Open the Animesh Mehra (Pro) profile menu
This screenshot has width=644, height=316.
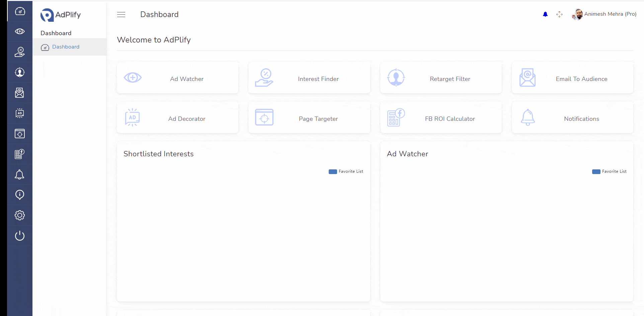[x=604, y=14]
